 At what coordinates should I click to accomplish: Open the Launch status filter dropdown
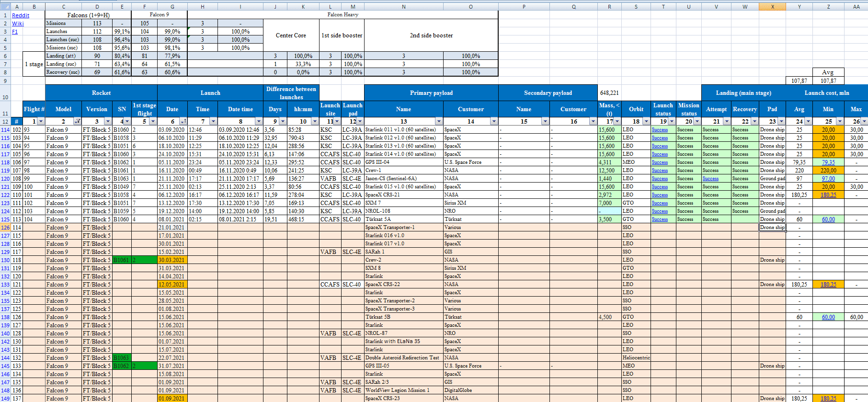671,122
